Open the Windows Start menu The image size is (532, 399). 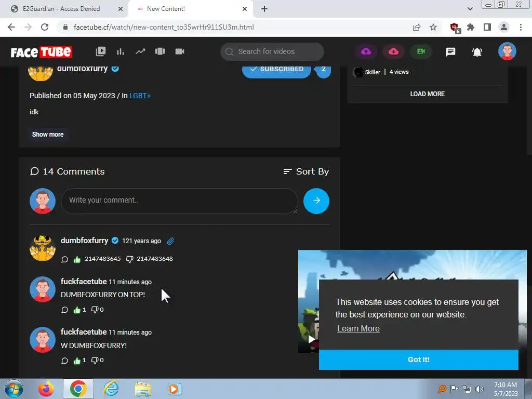(14, 389)
